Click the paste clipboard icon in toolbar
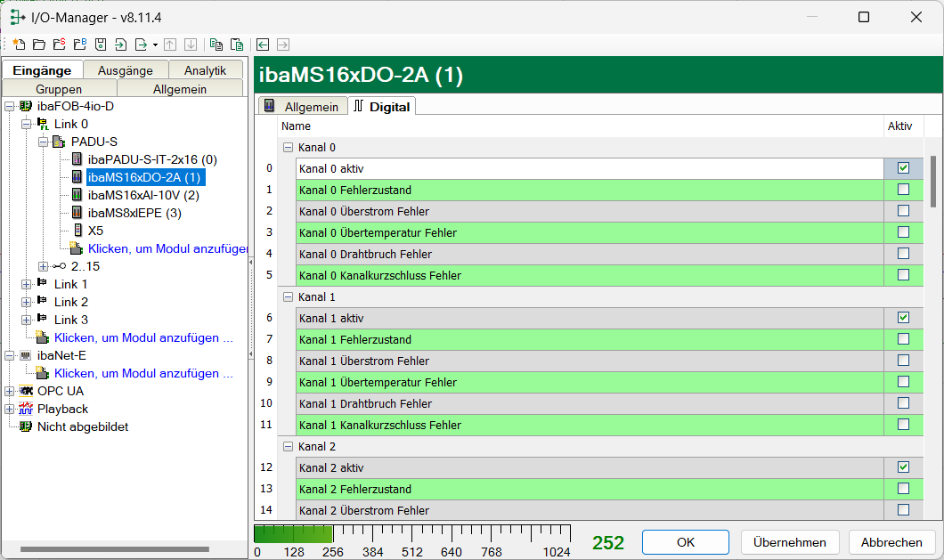This screenshot has width=944, height=560. pos(237,45)
